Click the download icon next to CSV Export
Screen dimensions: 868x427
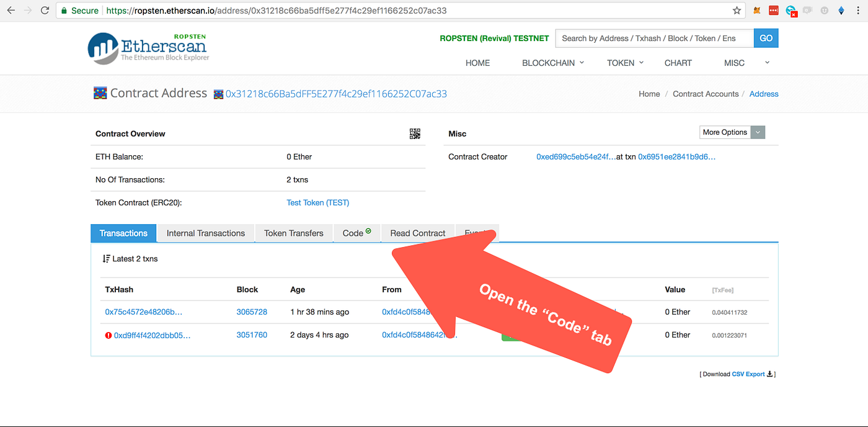(x=770, y=374)
